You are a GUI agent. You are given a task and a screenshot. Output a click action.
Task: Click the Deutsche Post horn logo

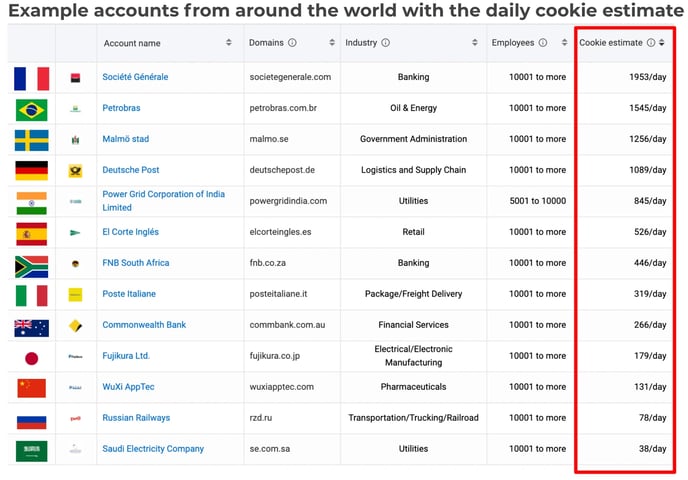(x=75, y=171)
